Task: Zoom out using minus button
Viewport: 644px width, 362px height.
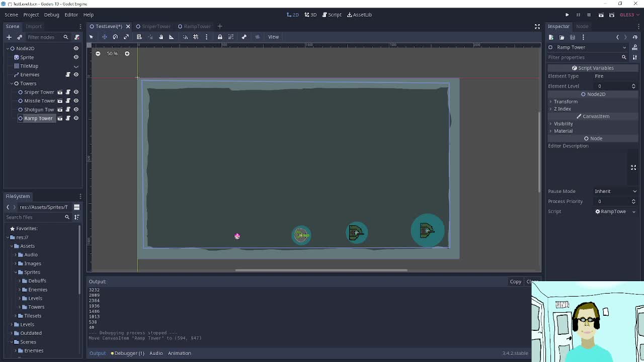Action: [x=98, y=53]
